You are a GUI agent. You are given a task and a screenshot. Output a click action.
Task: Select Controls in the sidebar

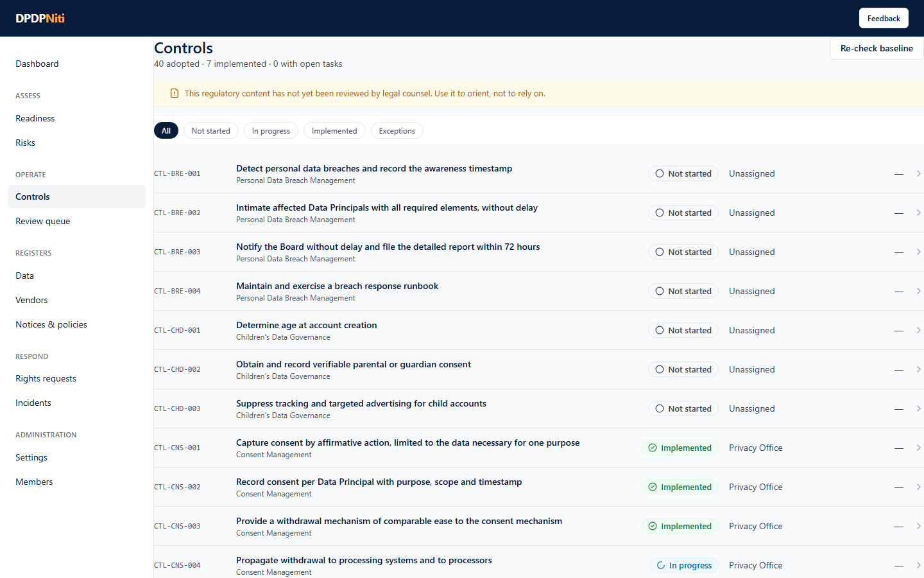coord(76,197)
